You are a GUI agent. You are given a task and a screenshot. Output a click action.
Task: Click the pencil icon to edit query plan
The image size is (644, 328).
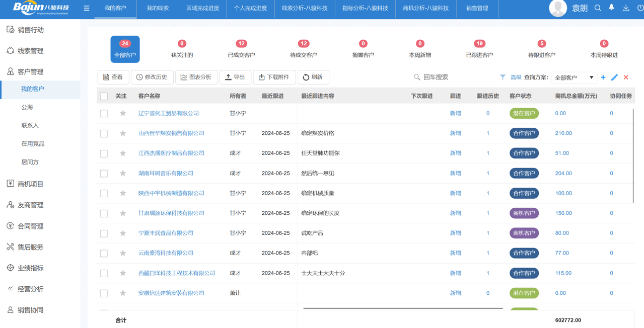[615, 77]
